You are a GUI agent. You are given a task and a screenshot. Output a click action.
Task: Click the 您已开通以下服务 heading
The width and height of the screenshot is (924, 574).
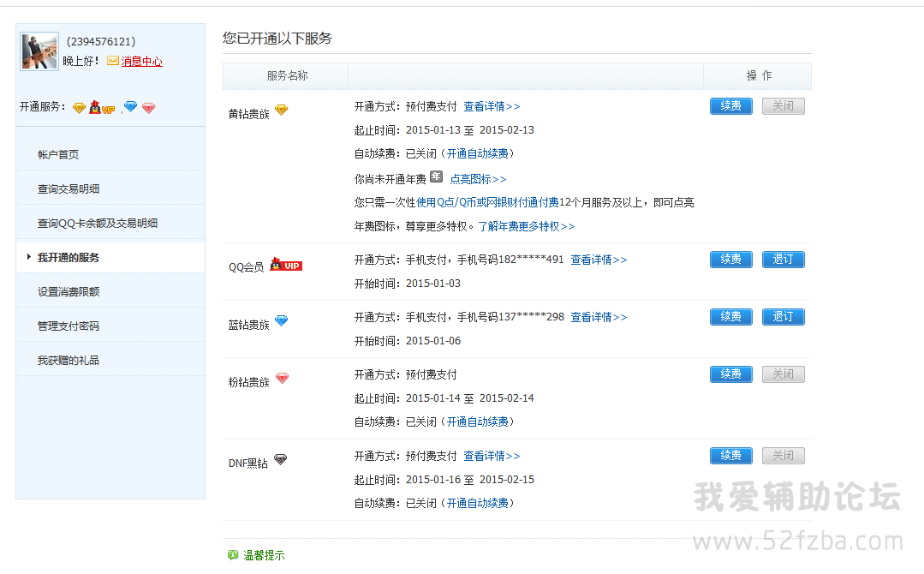click(277, 39)
